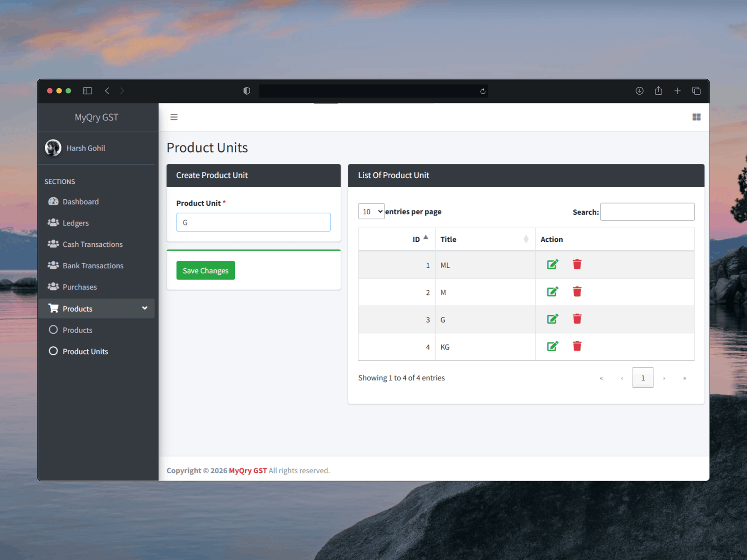Go to pagination page 1
This screenshot has width=747, height=560.
pos(643,378)
